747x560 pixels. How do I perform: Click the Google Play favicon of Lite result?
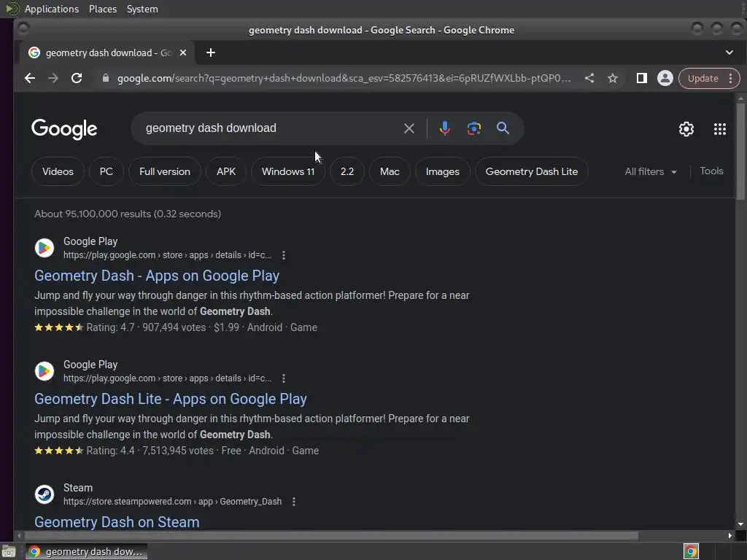pyautogui.click(x=44, y=371)
